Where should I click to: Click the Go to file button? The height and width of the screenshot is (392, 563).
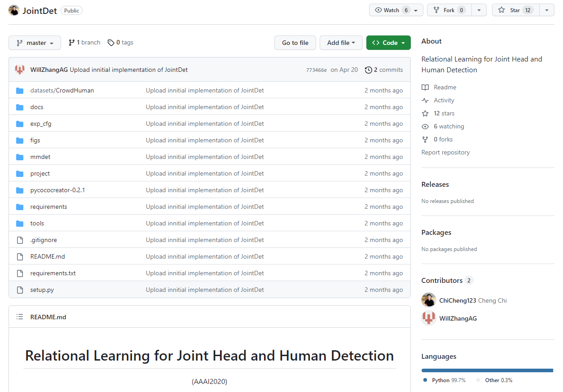click(x=295, y=43)
